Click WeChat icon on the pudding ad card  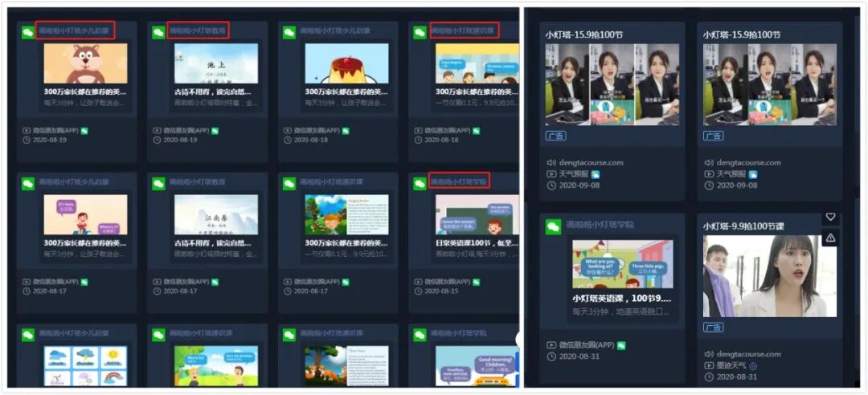(289, 33)
